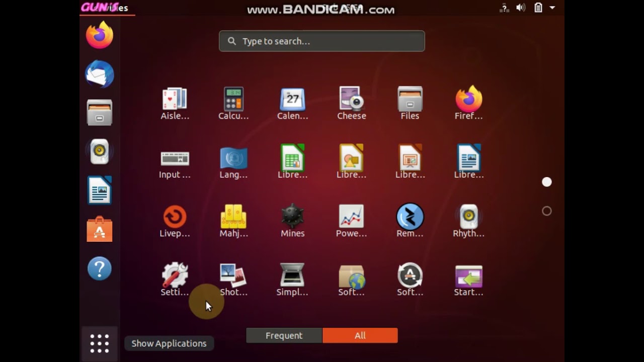644x362 pixels.
Task: Go to the first app page indicator dot
Action: coord(547,182)
